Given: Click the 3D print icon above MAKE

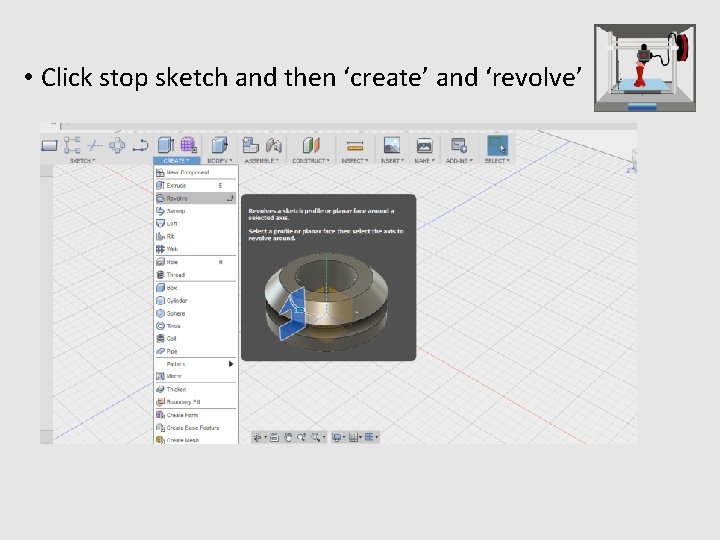Looking at the screenshot, I should (424, 146).
